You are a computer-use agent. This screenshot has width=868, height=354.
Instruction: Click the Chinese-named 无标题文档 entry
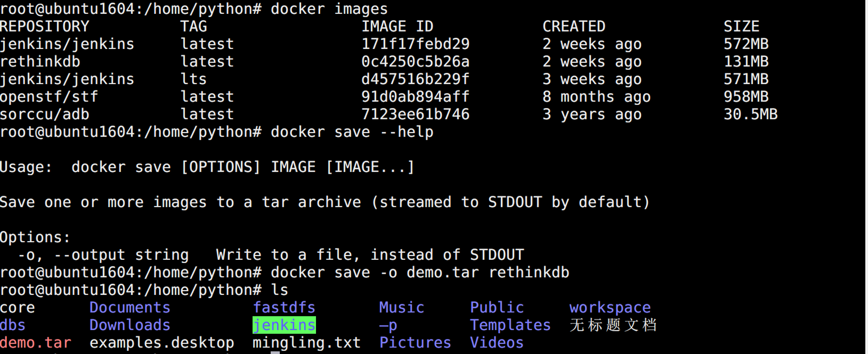point(613,325)
